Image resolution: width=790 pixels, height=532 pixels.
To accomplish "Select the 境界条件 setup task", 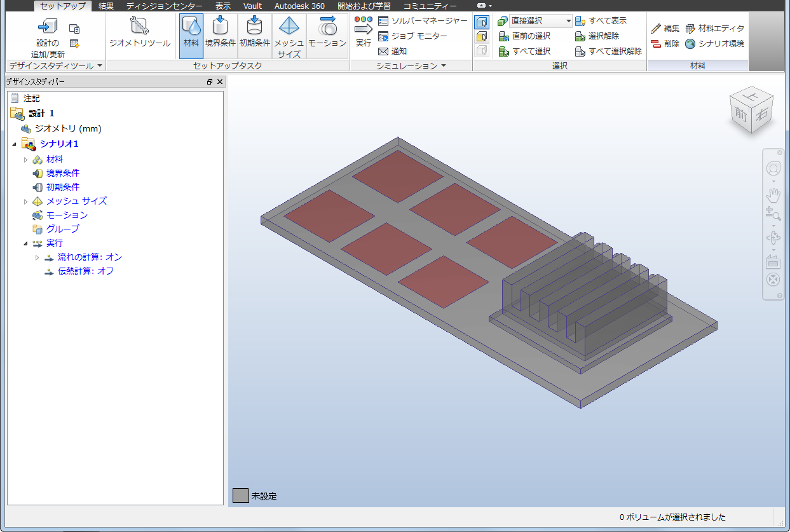I will tap(221, 36).
